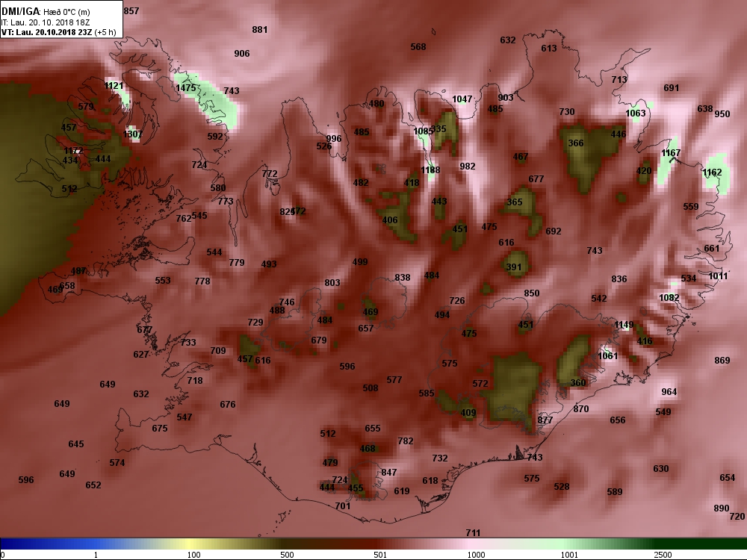Click the colour scale label '1000'
This screenshot has height=560, width=747.
click(x=476, y=555)
